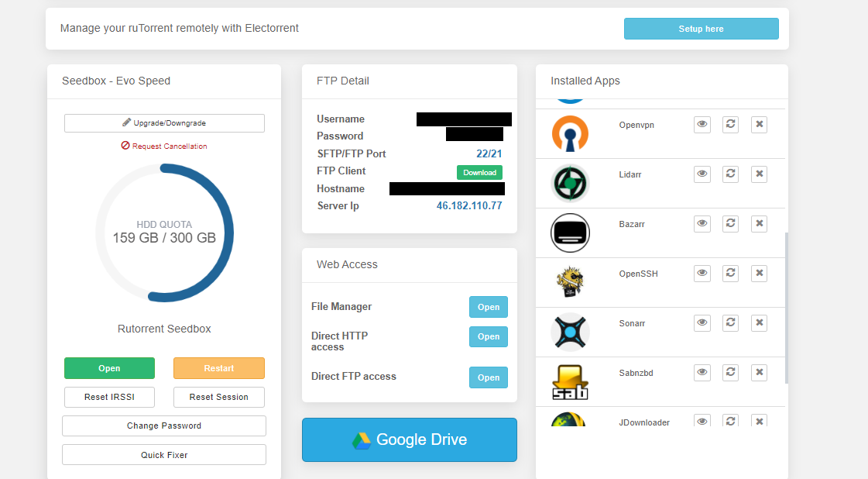The height and width of the screenshot is (479, 868).
Task: View Sabnzbd details with the eye icon
Action: tap(702, 372)
